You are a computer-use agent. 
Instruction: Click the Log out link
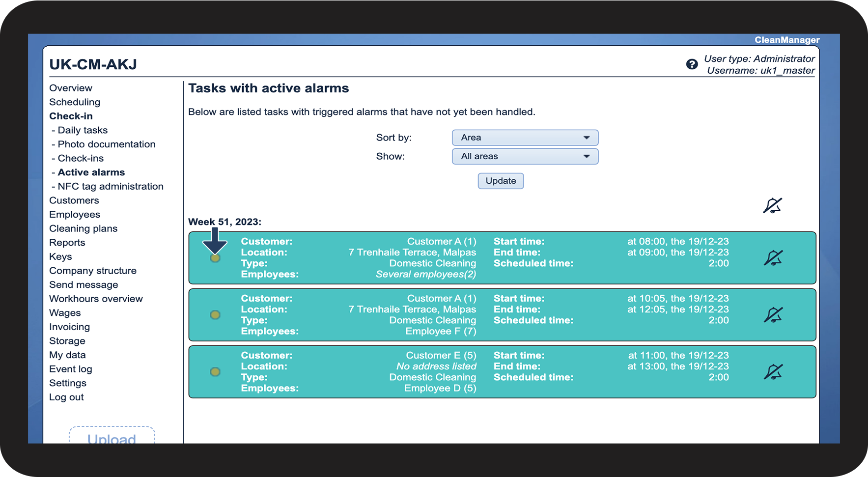tap(66, 397)
